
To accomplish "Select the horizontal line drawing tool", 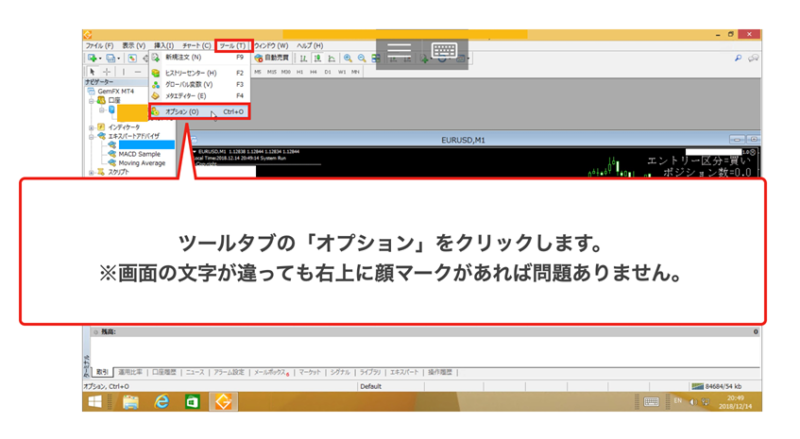I will pyautogui.click(x=138, y=72).
